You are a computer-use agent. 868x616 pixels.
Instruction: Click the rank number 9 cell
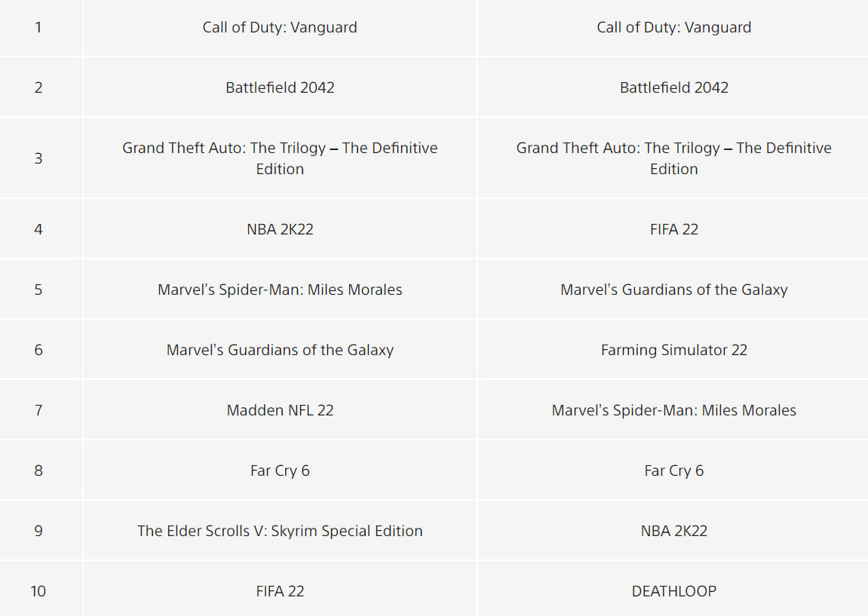(38, 531)
